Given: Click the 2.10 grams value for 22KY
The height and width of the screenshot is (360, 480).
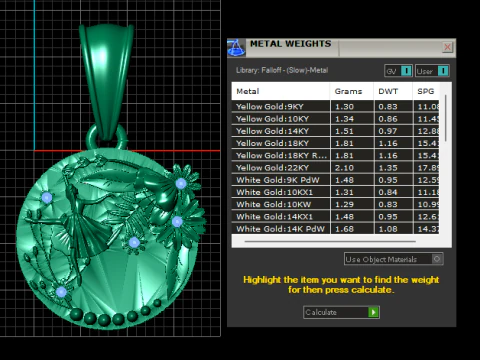Looking at the screenshot, I should tap(344, 168).
